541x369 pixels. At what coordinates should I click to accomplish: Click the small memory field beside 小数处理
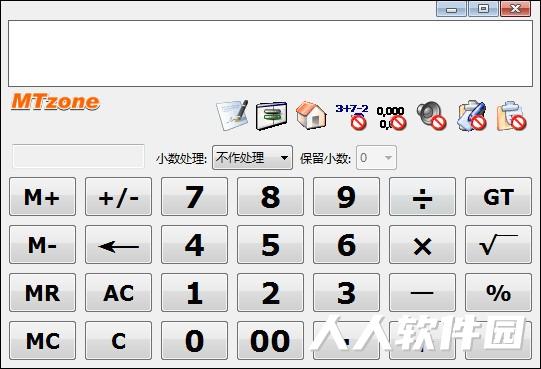pyautogui.click(x=78, y=156)
